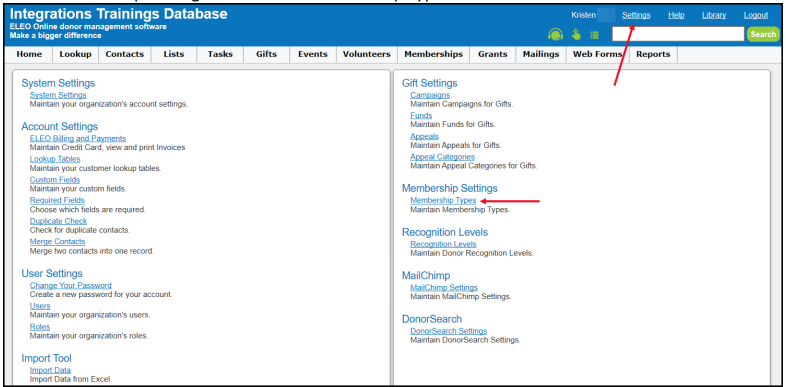Open the Users link

(40, 306)
